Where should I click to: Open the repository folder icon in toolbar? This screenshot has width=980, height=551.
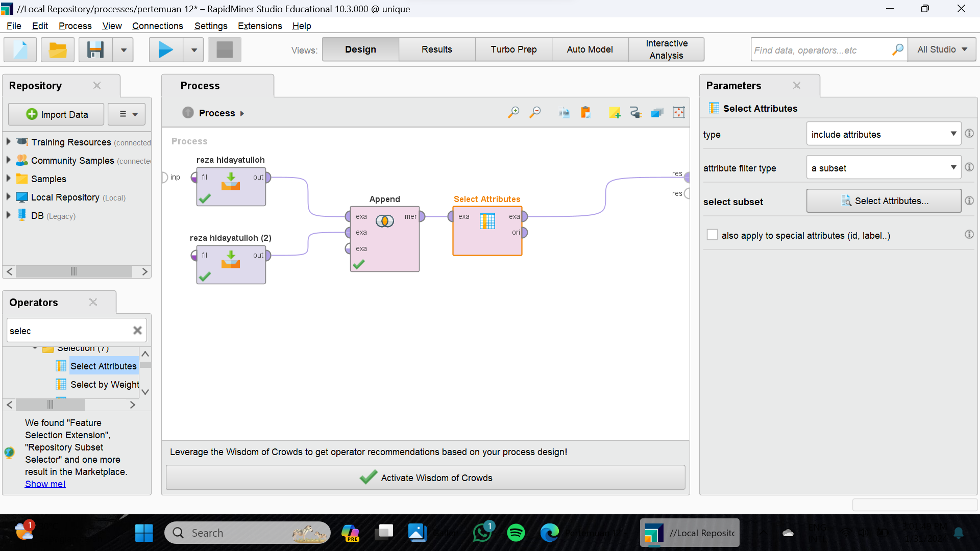58,49
